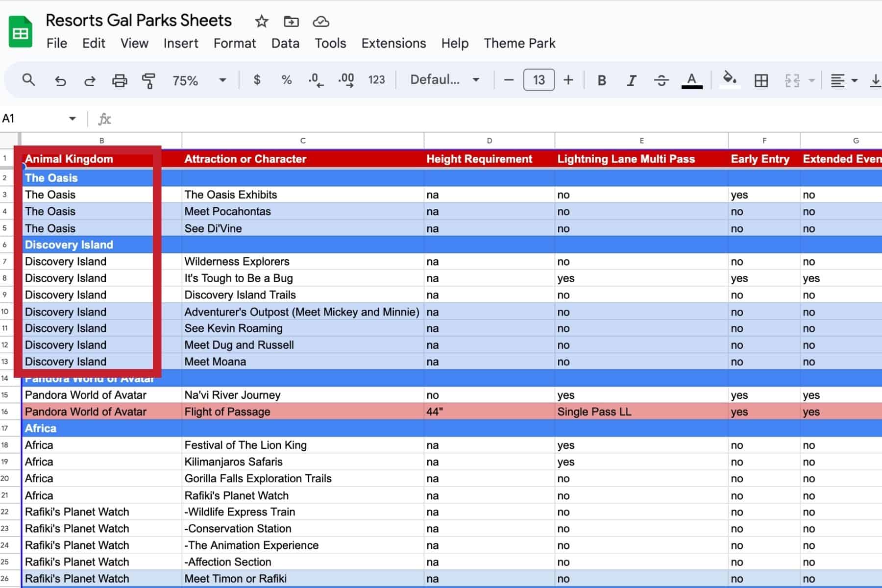
Task: Select the Meet Timon or Rafiki cell
Action: click(x=303, y=579)
